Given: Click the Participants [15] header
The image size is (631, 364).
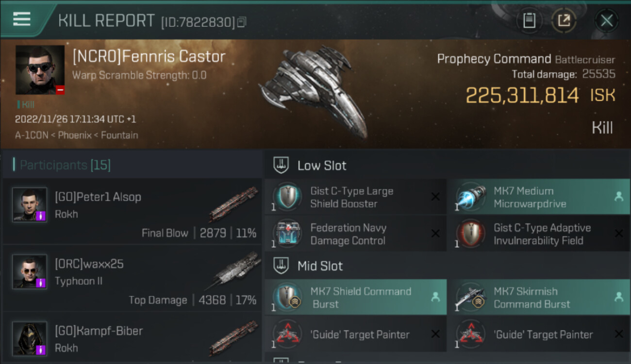Looking at the screenshot, I should coord(65,165).
